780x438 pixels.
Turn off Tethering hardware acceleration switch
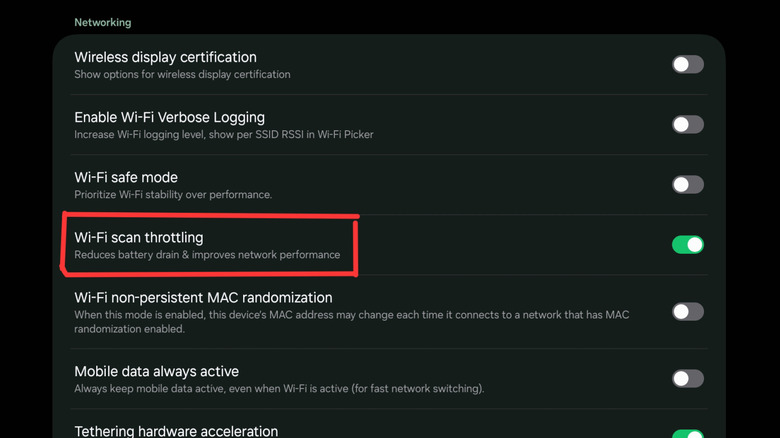(687, 434)
